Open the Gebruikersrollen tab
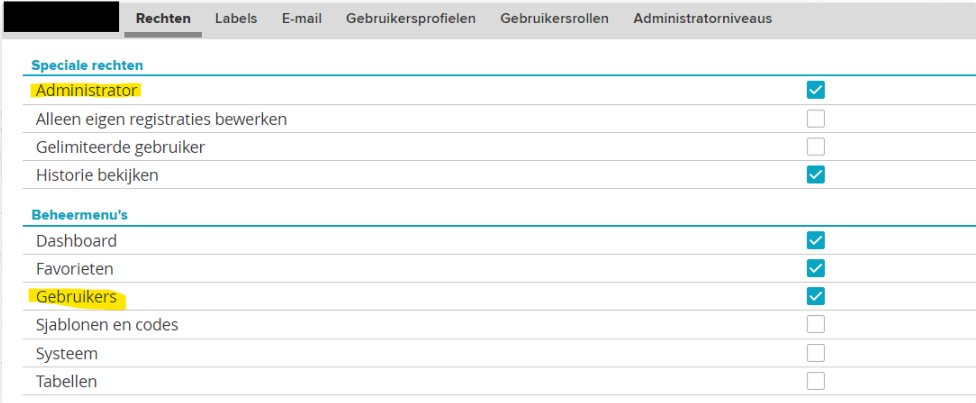 pyautogui.click(x=554, y=18)
